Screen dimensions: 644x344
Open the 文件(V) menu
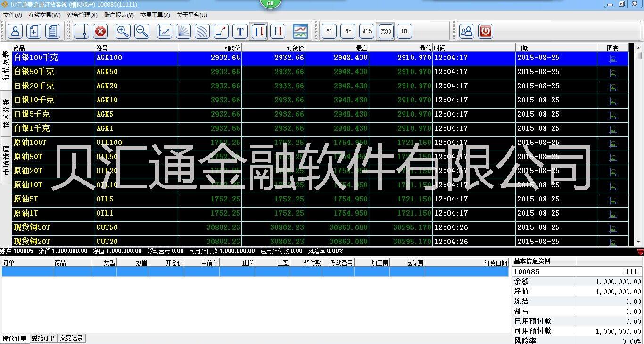[x=13, y=15]
